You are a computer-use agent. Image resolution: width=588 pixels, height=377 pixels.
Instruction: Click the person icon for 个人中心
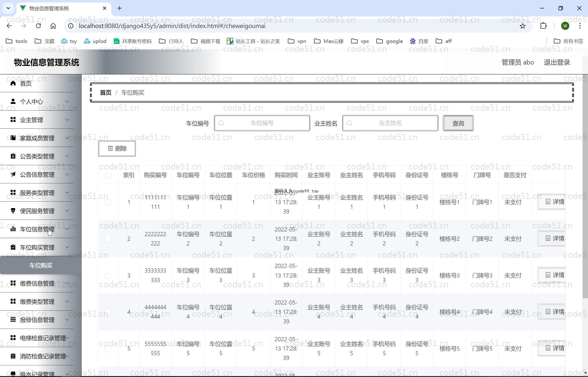pyautogui.click(x=13, y=101)
